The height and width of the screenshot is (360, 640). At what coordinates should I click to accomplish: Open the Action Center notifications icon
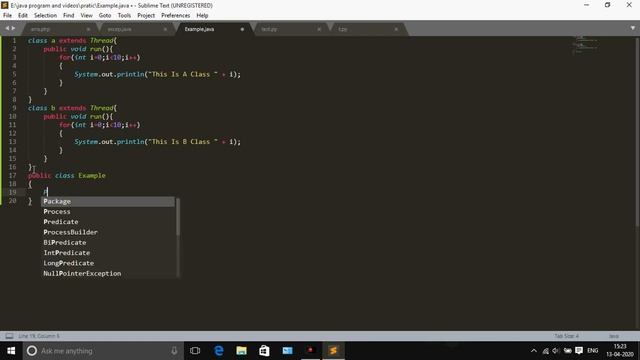pos(579,351)
